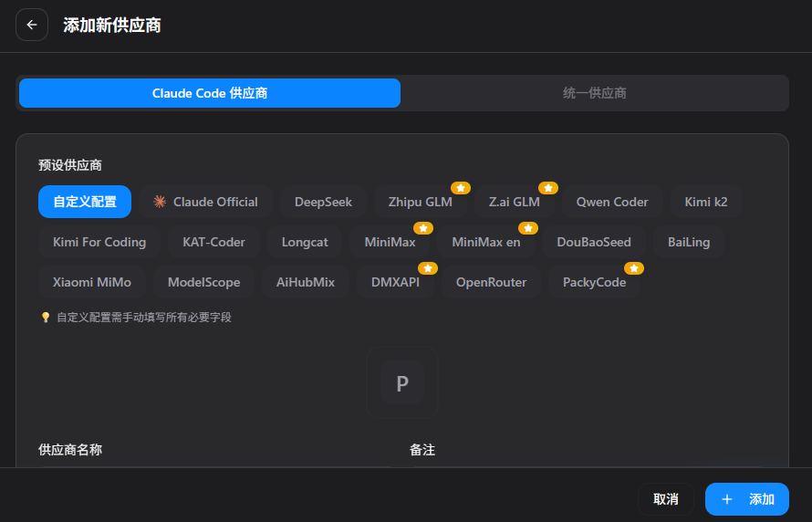Pick Kimi For Coding preset
This screenshot has width=812, height=522.
pyautogui.click(x=99, y=242)
